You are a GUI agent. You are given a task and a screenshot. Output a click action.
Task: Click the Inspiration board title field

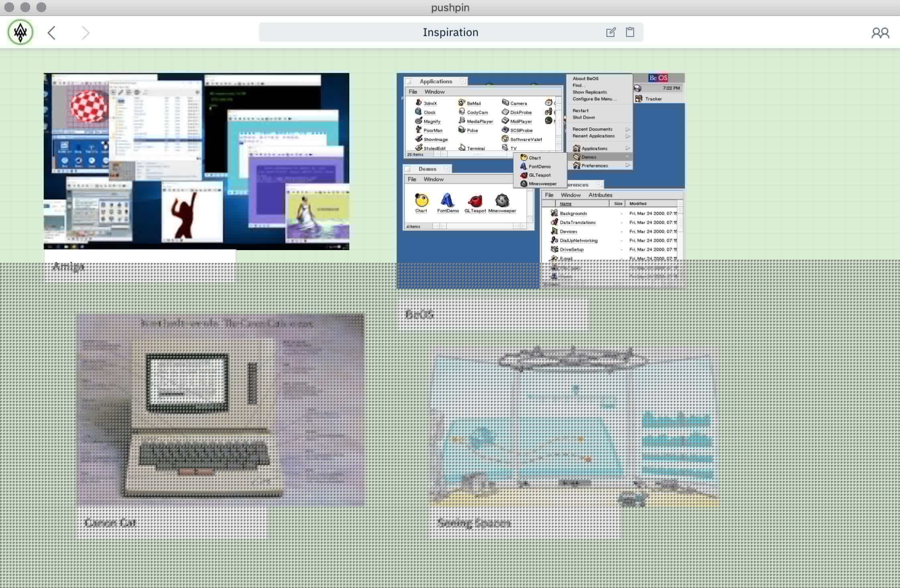[451, 32]
